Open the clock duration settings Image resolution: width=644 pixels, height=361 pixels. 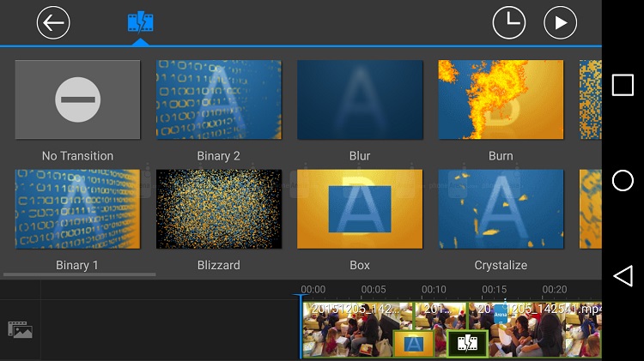point(508,22)
